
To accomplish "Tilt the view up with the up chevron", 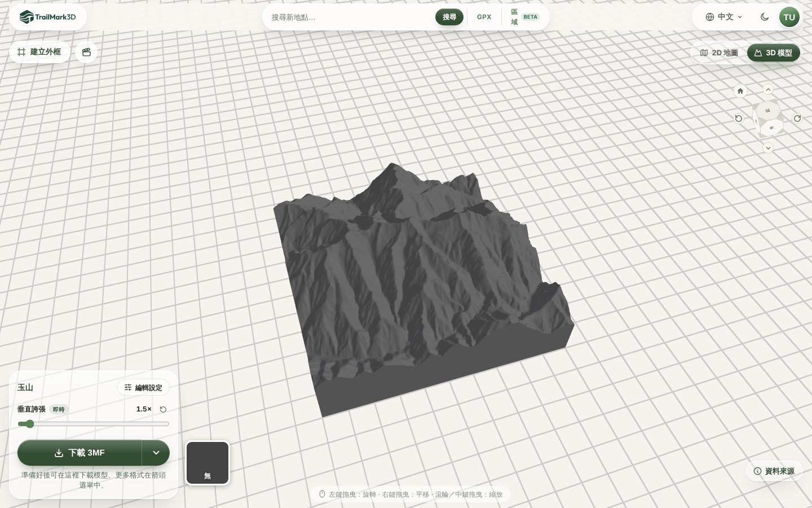I will (x=768, y=89).
